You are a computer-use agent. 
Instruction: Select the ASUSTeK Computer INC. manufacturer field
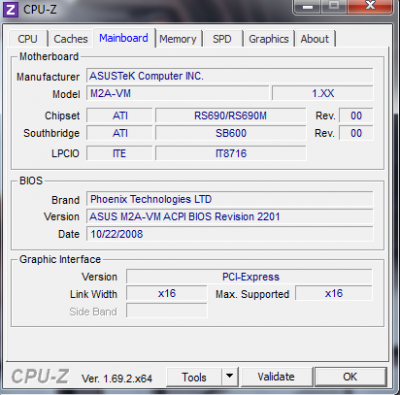230,76
